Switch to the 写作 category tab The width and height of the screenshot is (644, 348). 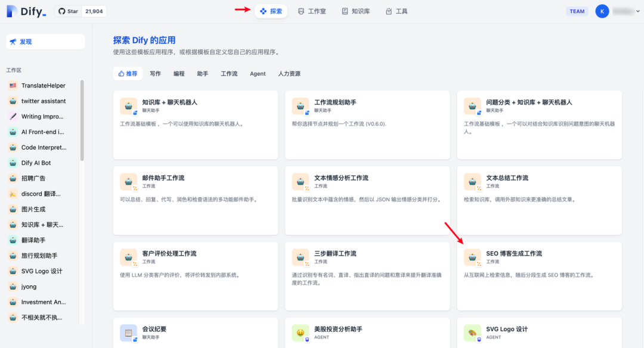(x=155, y=73)
